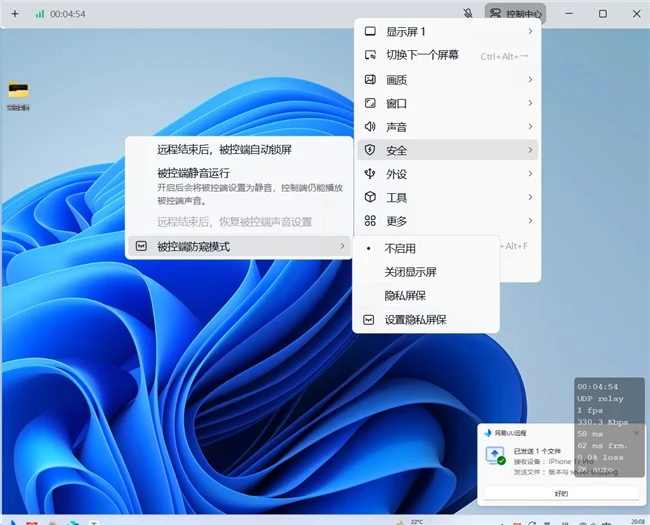Click the screen icon beside 被控端防窥模式

141,246
